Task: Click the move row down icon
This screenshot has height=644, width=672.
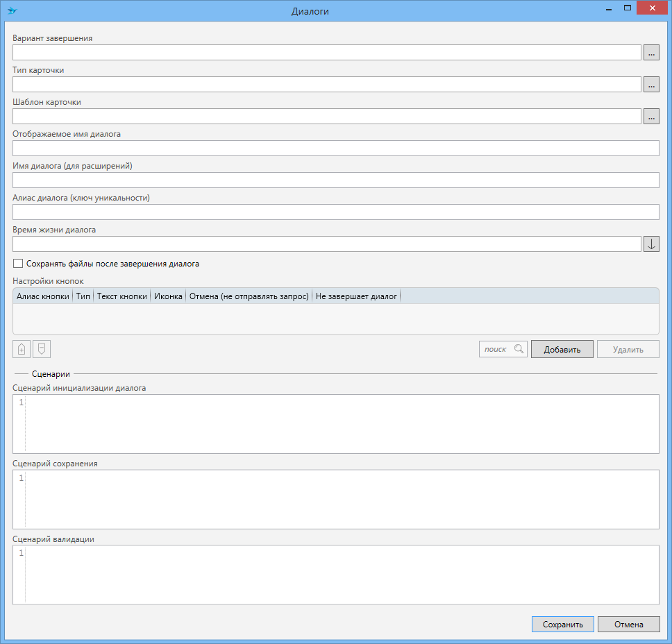Action: pos(42,349)
